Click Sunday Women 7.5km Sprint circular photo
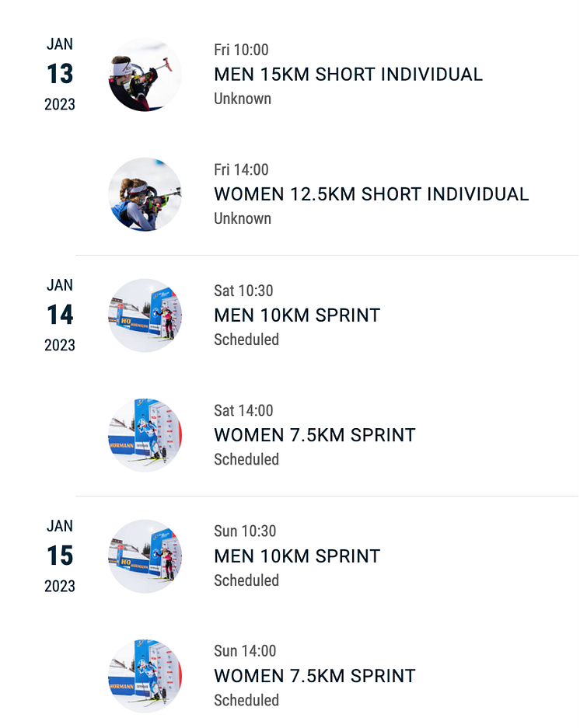This screenshot has height=728, width=580. (145, 676)
